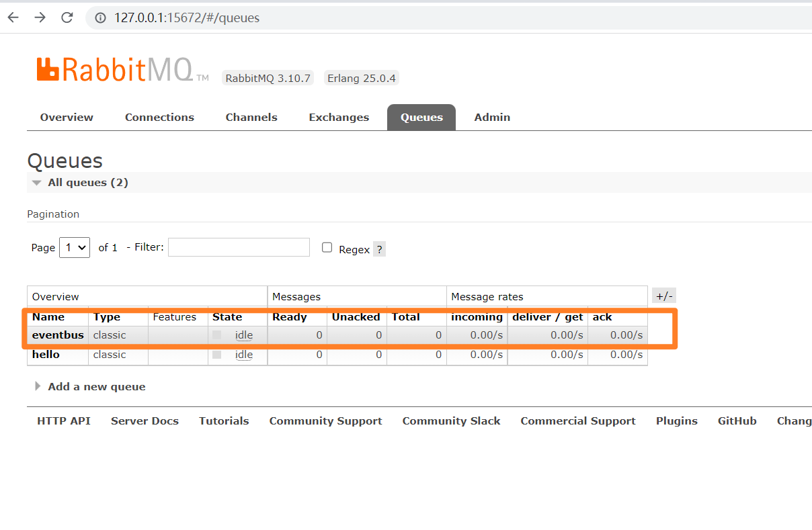Click the Regex help question mark
Screen dimensions: 812x530
pos(379,249)
